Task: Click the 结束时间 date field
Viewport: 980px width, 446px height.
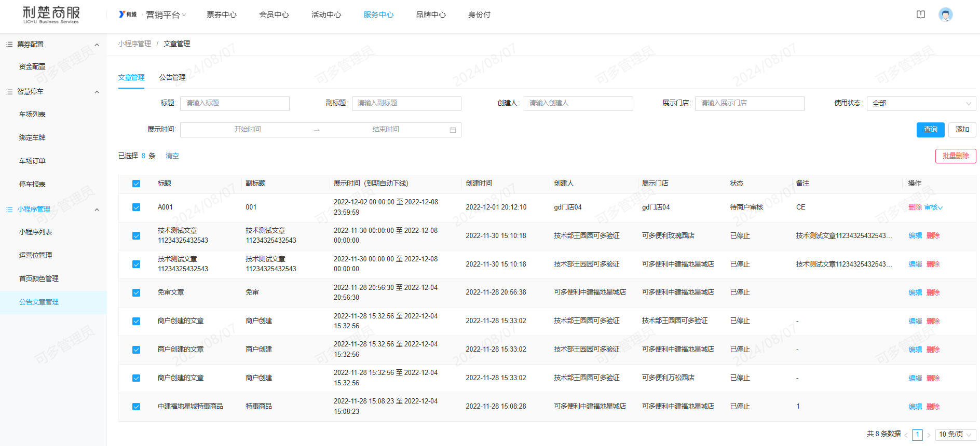Action: pos(386,130)
